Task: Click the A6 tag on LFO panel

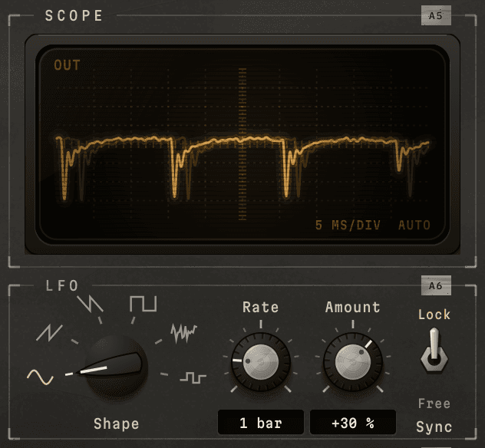Action: point(436,285)
